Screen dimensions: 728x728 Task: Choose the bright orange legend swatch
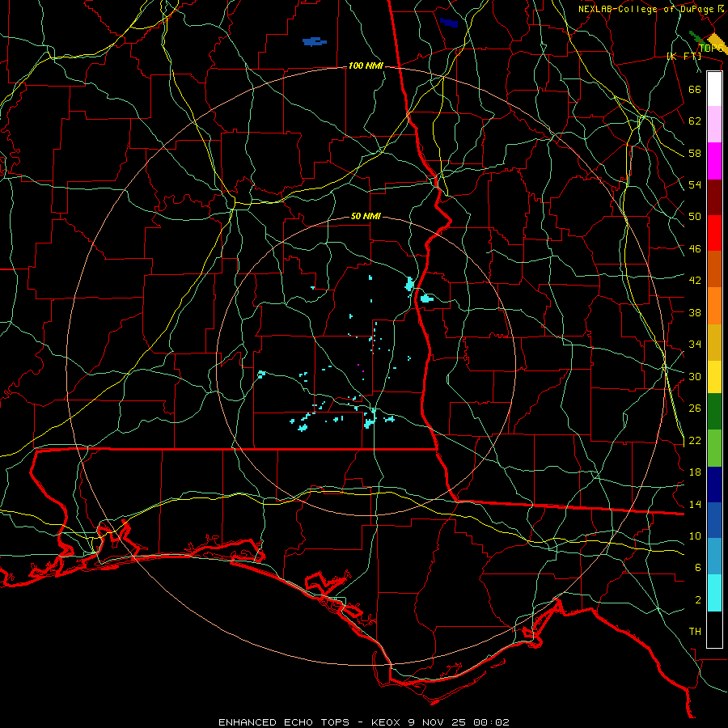coord(714,306)
